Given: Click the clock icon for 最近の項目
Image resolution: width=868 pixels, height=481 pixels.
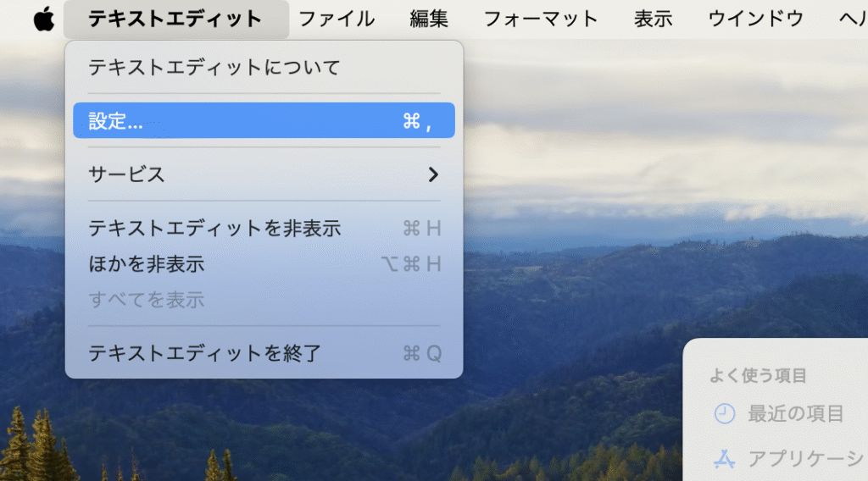Looking at the screenshot, I should click(x=725, y=413).
